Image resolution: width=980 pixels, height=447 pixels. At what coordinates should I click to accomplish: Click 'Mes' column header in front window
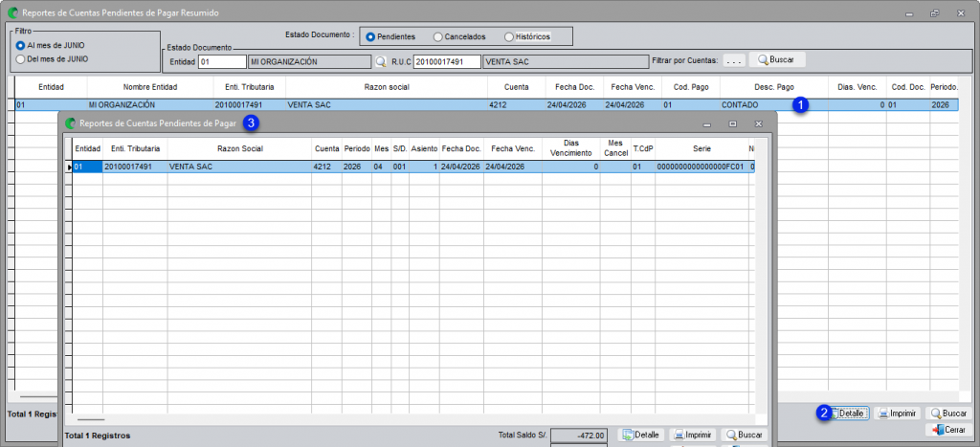click(381, 148)
